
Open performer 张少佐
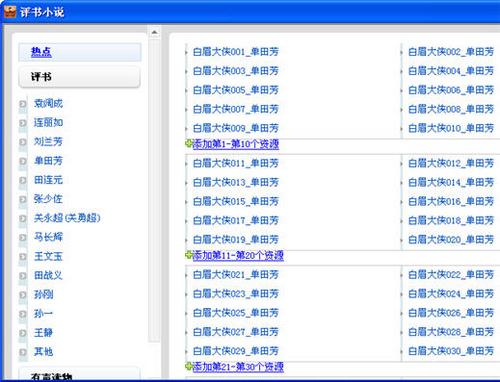point(48,199)
